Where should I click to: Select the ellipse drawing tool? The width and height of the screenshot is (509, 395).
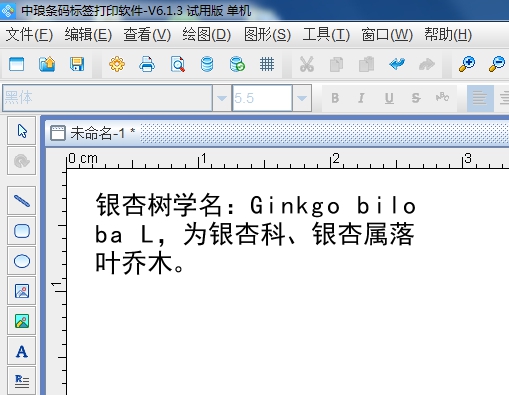point(22,261)
